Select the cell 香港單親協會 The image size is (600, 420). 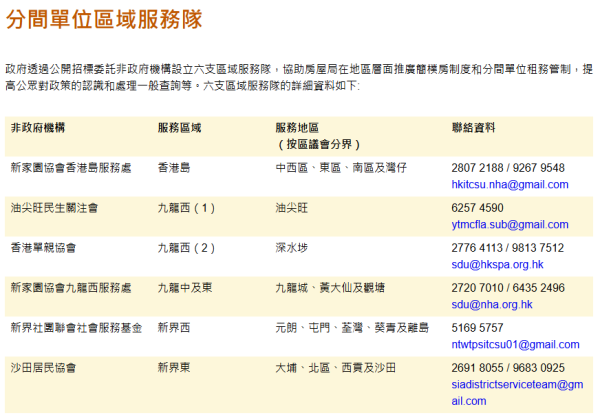(43, 248)
